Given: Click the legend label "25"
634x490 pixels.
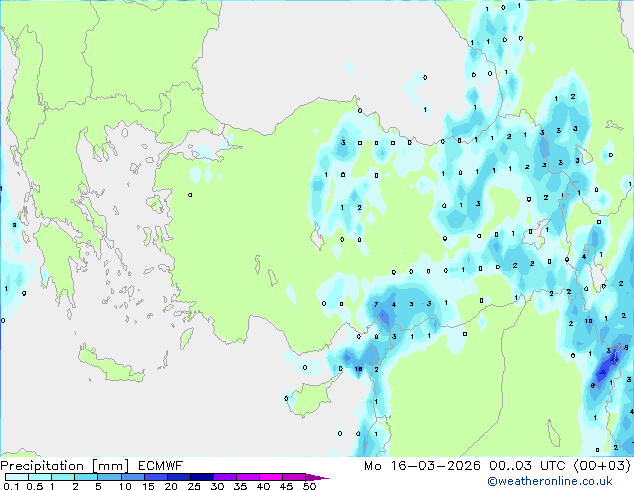Looking at the screenshot, I should (x=194, y=486).
